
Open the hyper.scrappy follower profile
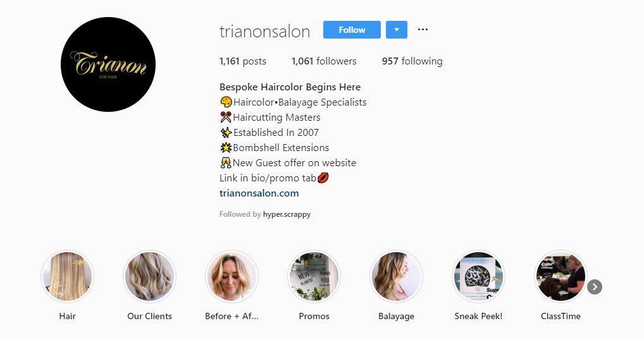[287, 214]
